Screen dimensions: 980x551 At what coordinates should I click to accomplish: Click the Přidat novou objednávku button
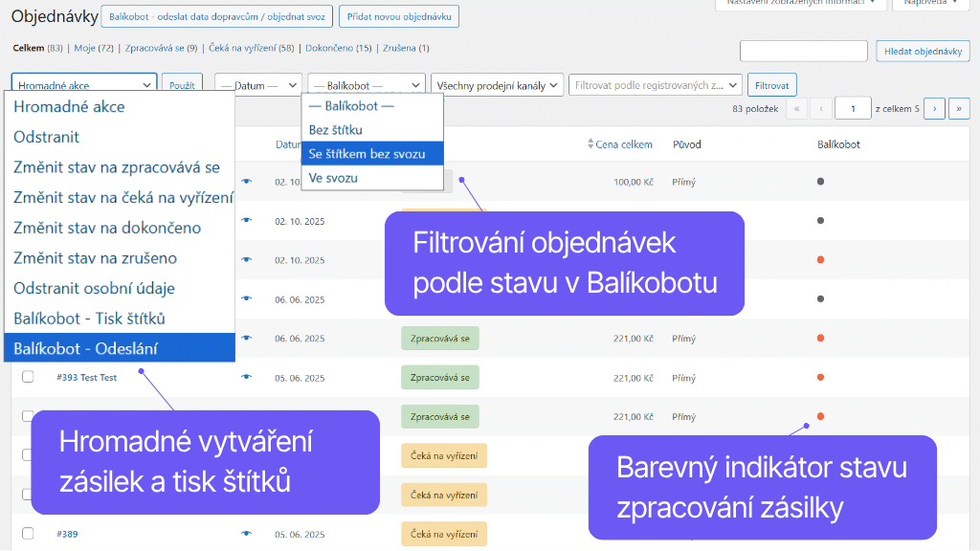click(x=399, y=16)
